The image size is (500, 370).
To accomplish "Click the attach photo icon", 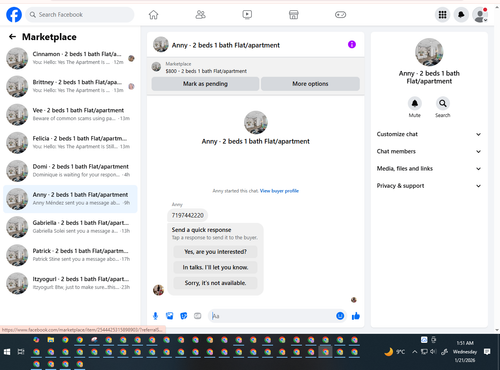I will (x=170, y=316).
